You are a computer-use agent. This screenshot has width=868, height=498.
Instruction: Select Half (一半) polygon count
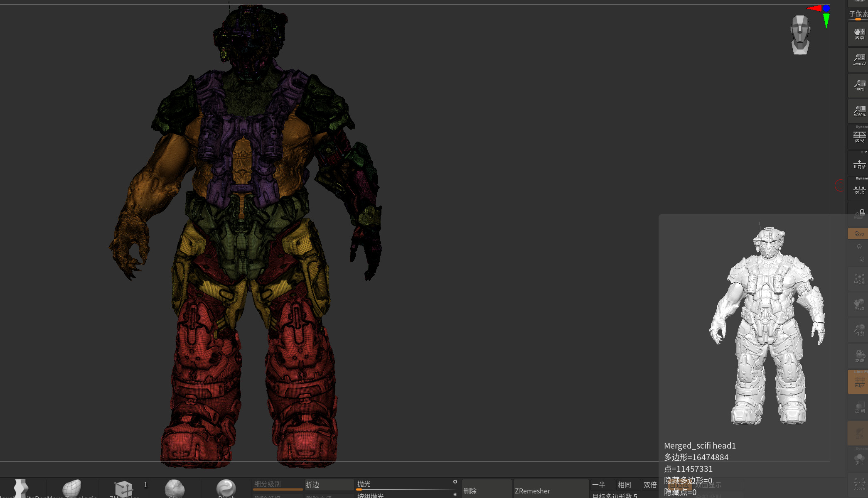[x=602, y=485]
